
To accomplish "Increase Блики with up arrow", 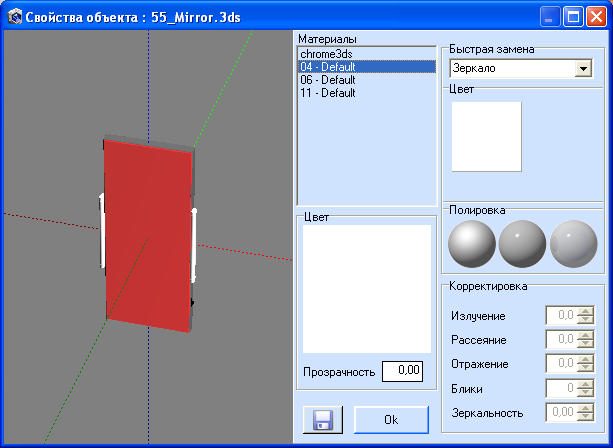I will click(585, 384).
